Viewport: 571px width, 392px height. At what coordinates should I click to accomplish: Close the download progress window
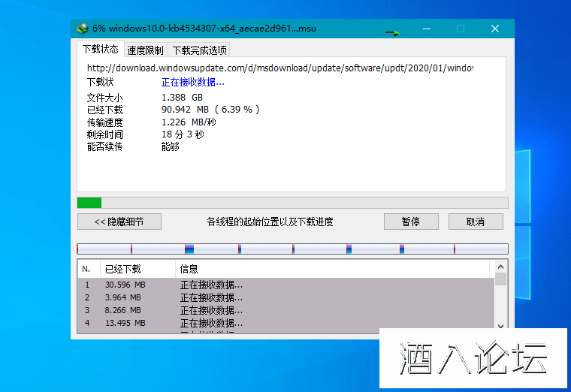pos(495,29)
